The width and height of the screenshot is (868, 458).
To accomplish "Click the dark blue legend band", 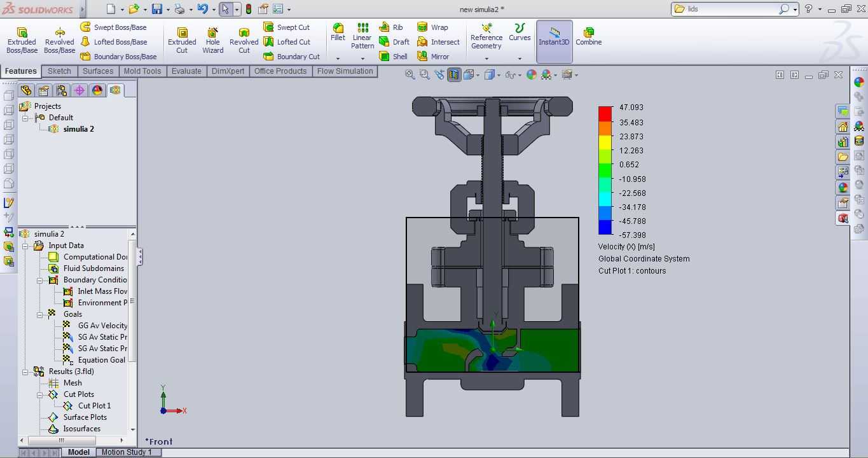I will click(x=605, y=227).
